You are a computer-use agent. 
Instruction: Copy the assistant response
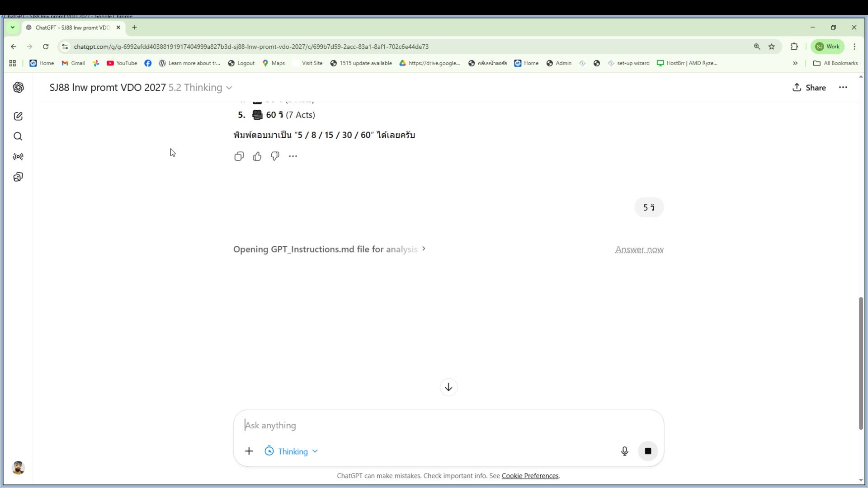239,156
